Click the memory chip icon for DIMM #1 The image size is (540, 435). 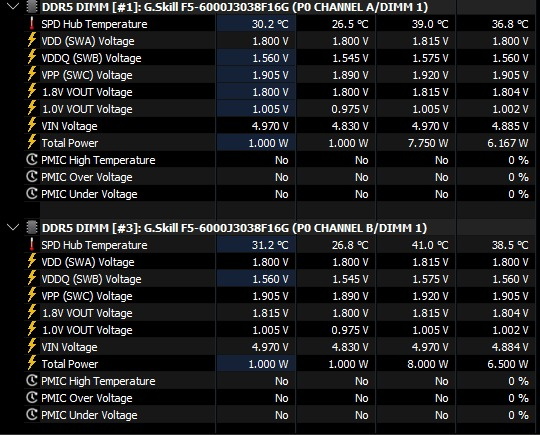pyautogui.click(x=32, y=7)
